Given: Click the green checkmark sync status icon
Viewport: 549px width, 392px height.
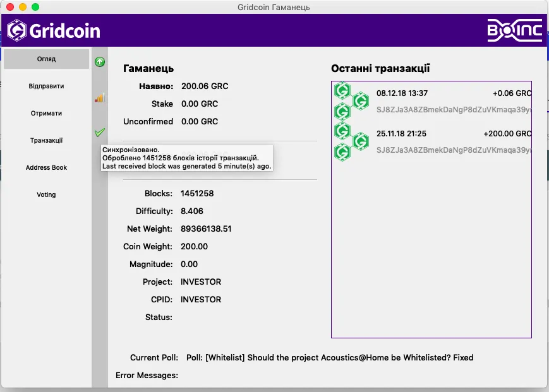Looking at the screenshot, I should click(100, 133).
